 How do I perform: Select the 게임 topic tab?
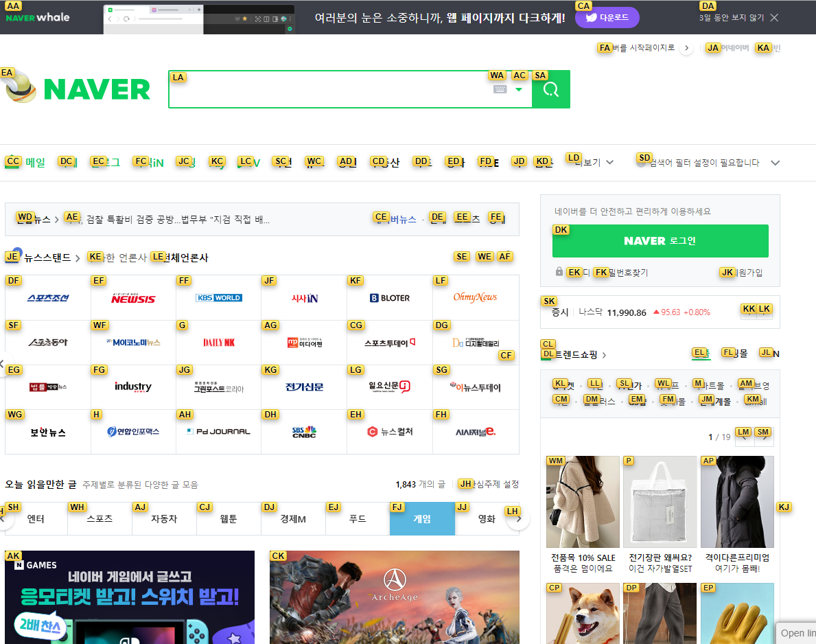tap(422, 518)
